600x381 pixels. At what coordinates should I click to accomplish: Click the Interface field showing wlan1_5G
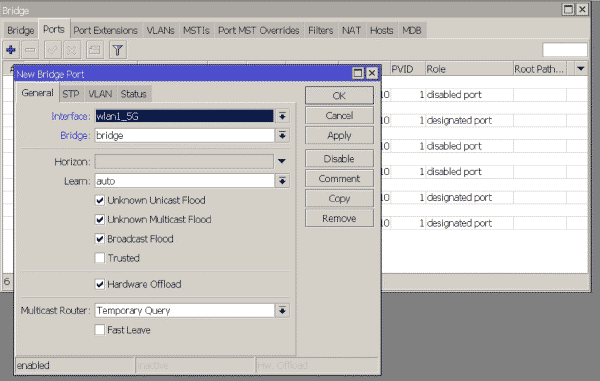[x=184, y=116]
